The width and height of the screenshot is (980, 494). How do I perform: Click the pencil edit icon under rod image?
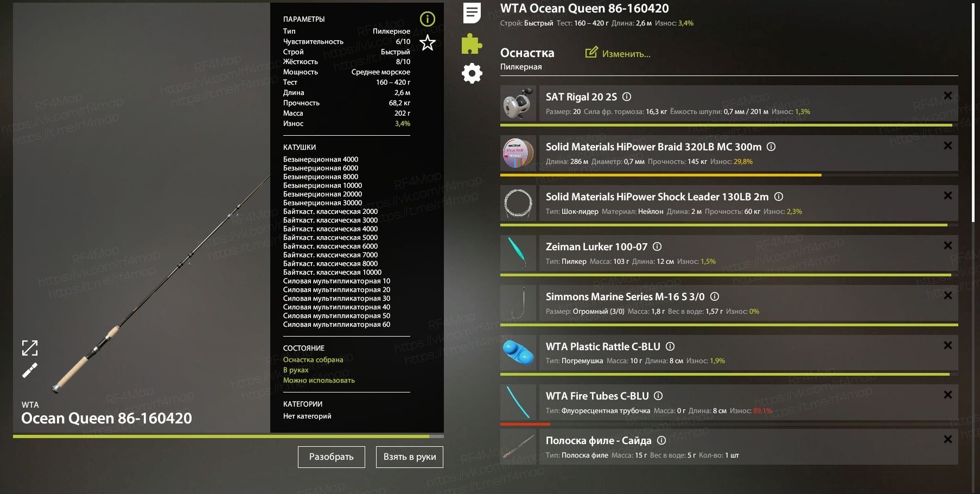pyautogui.click(x=30, y=370)
